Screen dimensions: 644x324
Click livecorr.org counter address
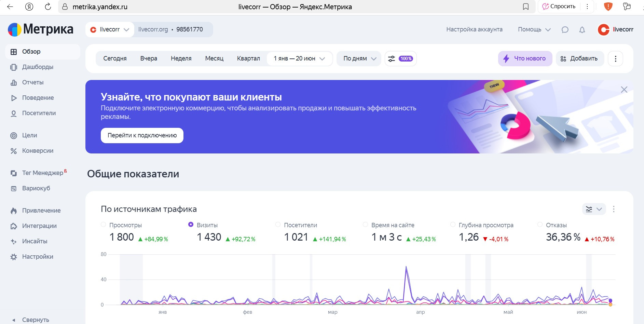coord(153,29)
